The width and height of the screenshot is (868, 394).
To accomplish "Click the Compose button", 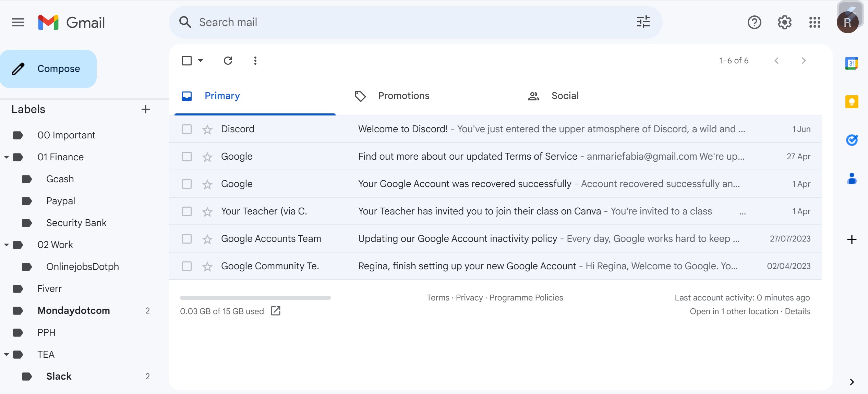I will [x=48, y=69].
